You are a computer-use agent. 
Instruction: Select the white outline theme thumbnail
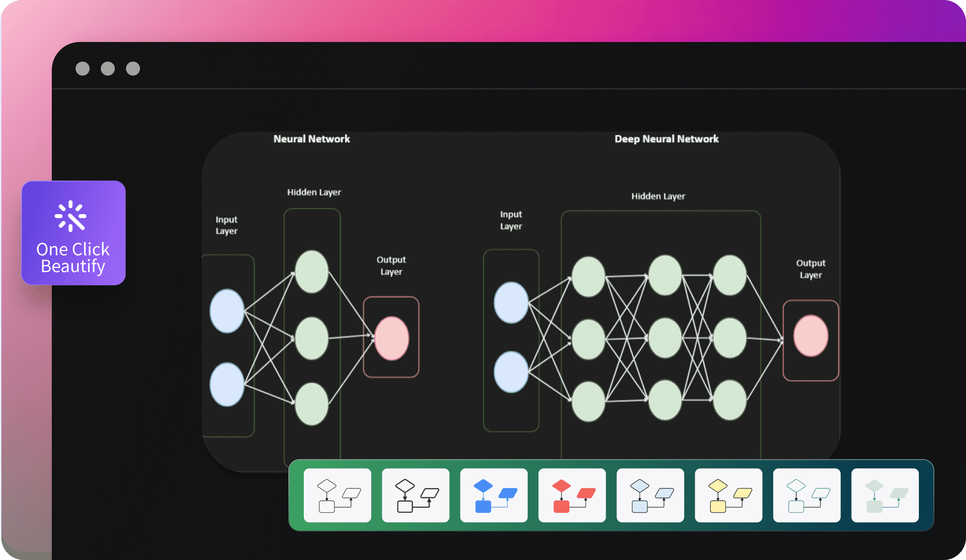click(337, 495)
